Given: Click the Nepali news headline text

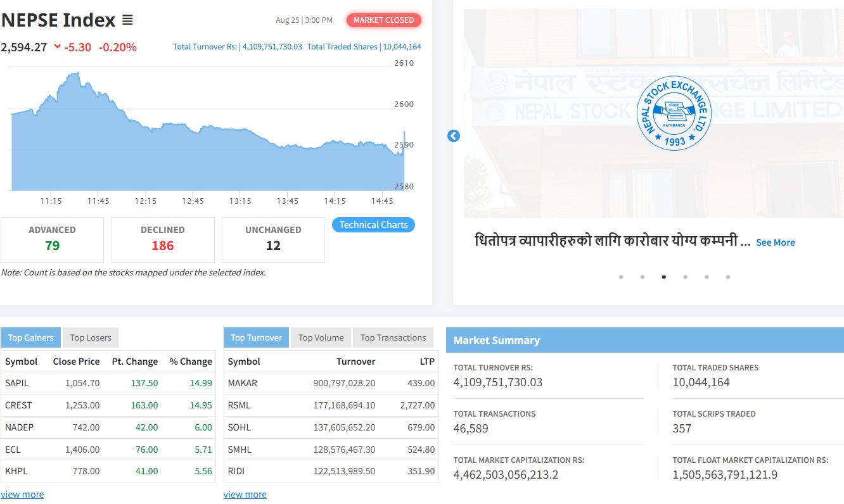Looking at the screenshot, I should pos(613,241).
